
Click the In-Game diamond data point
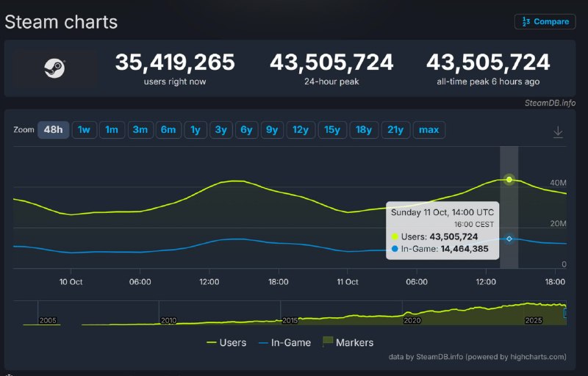tap(509, 239)
